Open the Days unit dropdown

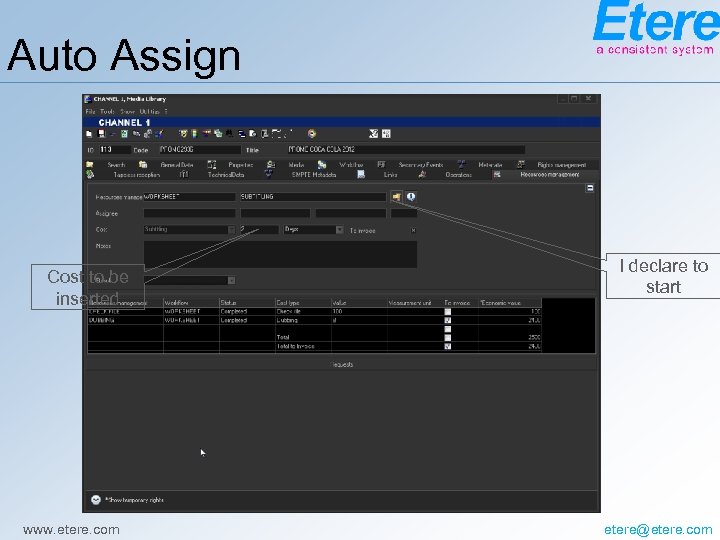(339, 230)
